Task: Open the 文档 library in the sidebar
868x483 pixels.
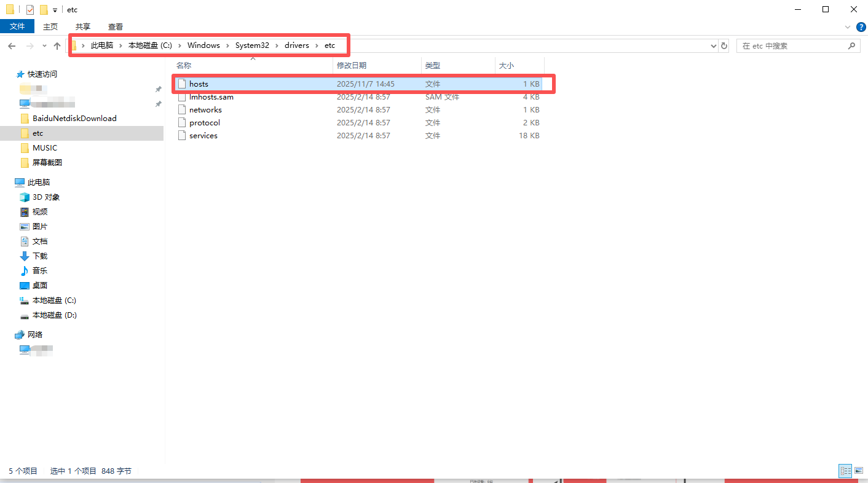Action: pos(40,241)
